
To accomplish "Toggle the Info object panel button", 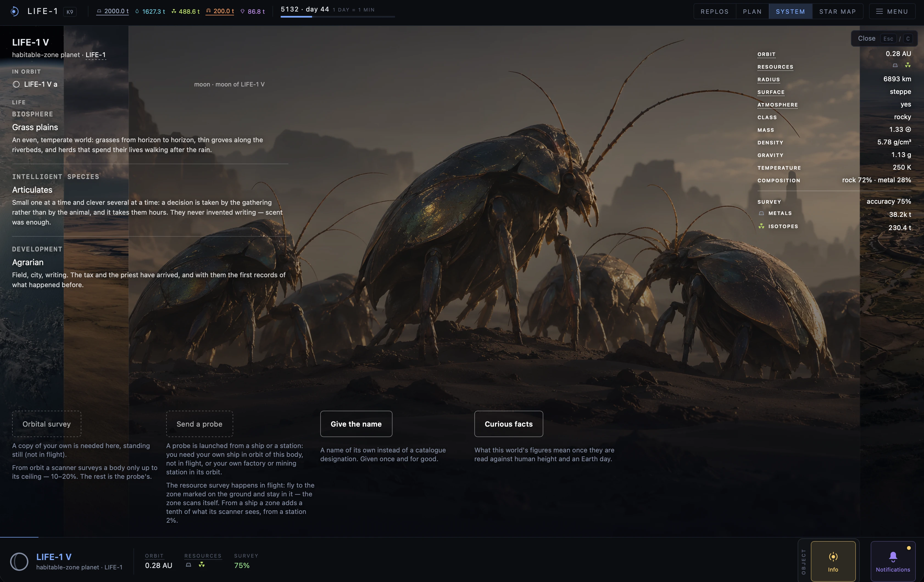I will click(833, 561).
